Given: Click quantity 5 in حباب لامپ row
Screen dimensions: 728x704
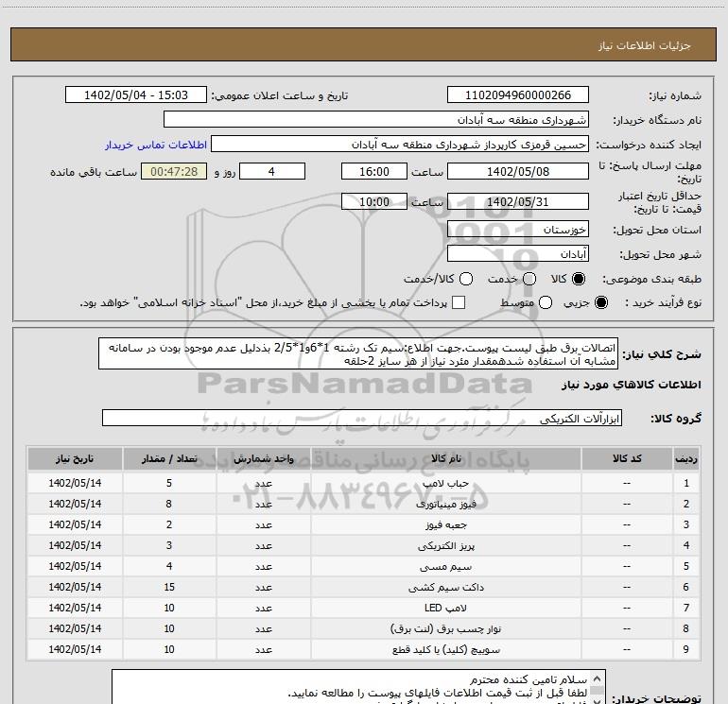Looking at the screenshot, I should point(169,483).
